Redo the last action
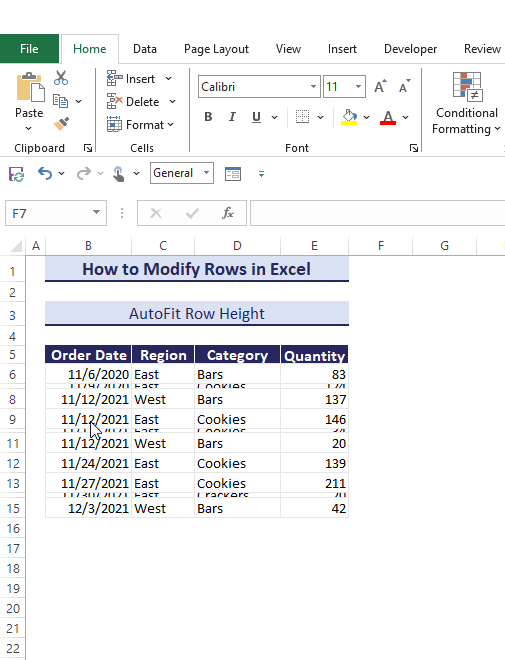Screen dimensions: 505x660 click(84, 173)
